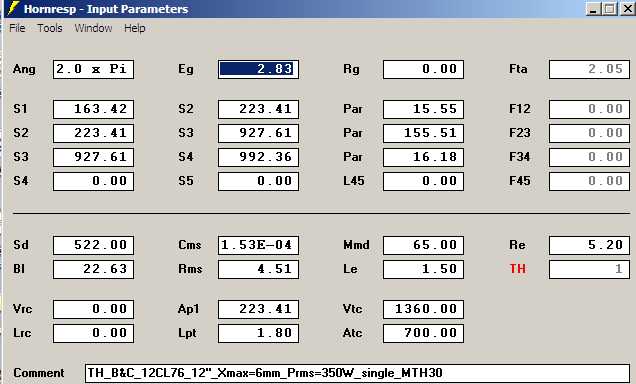This screenshot has width=636, height=384.
Task: Click the S4 field showing 0.00
Action: pos(93,181)
